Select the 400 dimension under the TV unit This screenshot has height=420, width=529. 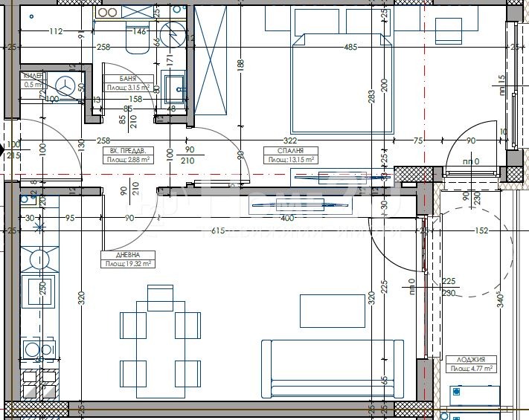click(x=286, y=219)
